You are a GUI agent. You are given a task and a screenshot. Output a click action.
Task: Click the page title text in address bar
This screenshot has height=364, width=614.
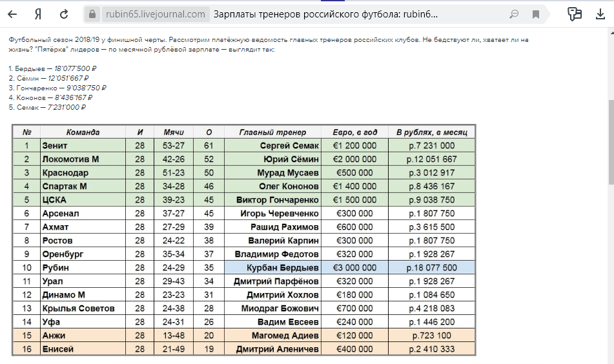325,14
